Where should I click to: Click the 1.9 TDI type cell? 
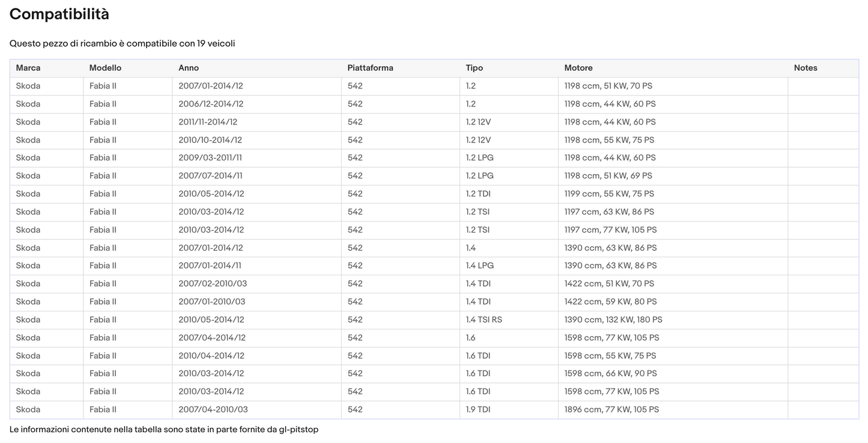(478, 409)
